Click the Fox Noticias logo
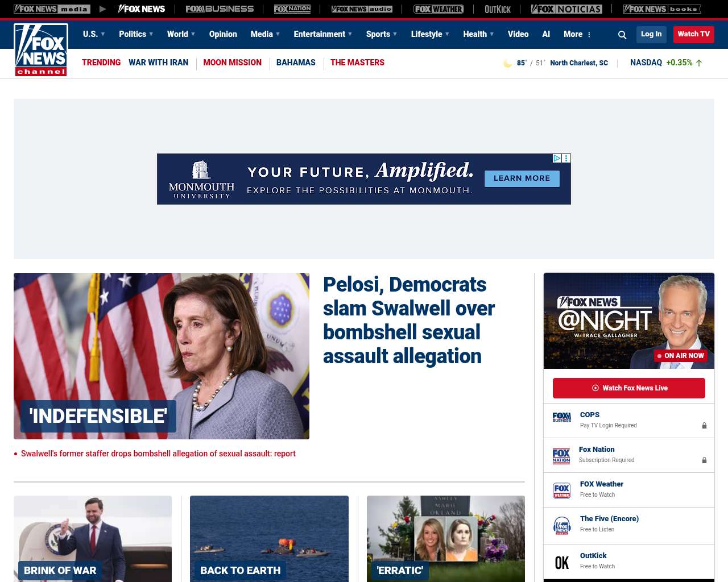This screenshot has height=582, width=728. click(x=566, y=9)
